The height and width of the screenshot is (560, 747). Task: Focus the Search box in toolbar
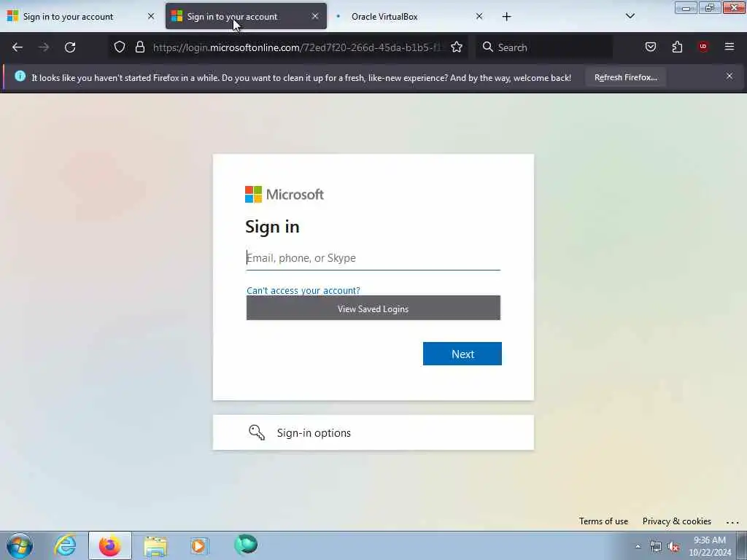click(544, 47)
